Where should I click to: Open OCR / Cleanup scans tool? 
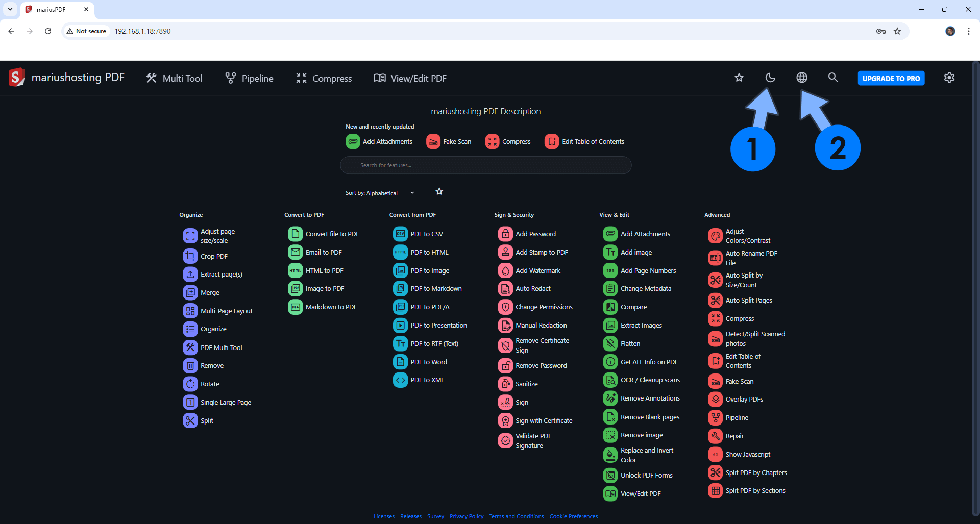[642, 380]
